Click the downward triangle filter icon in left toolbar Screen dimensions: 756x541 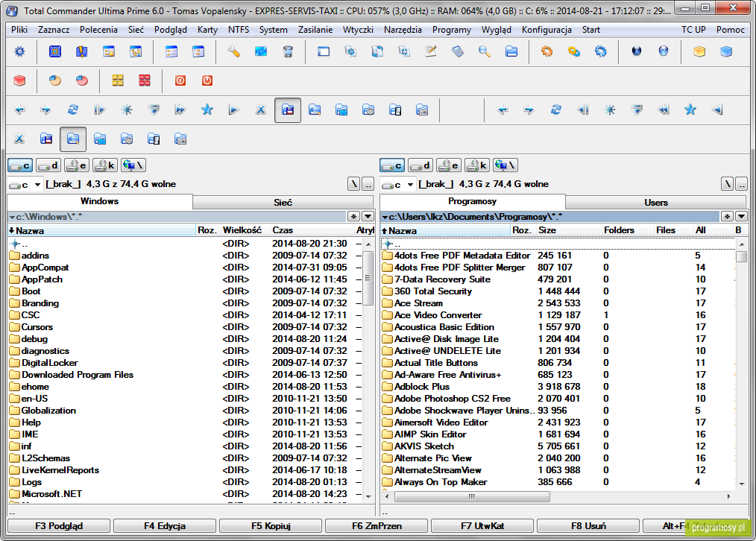[x=154, y=110]
